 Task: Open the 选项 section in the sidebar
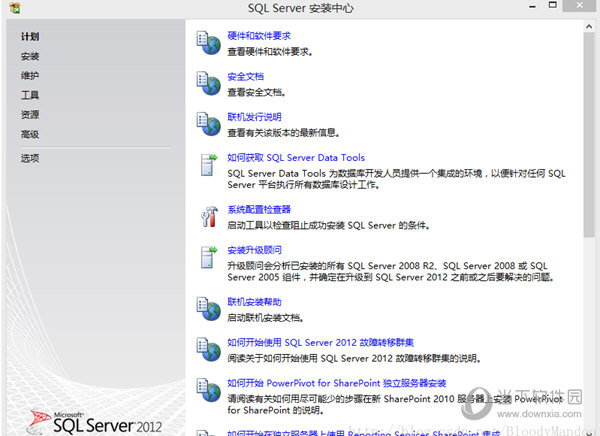pyautogui.click(x=30, y=158)
